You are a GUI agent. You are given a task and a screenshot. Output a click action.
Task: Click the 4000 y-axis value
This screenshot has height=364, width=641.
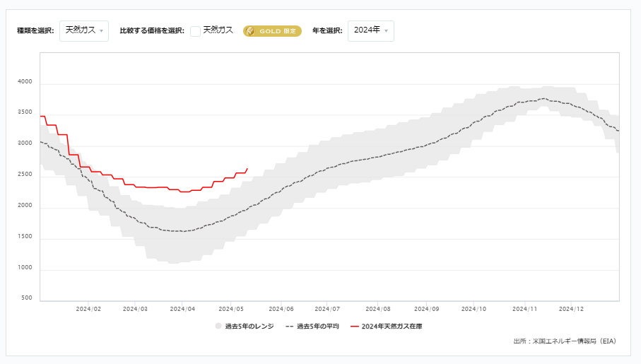[25, 81]
